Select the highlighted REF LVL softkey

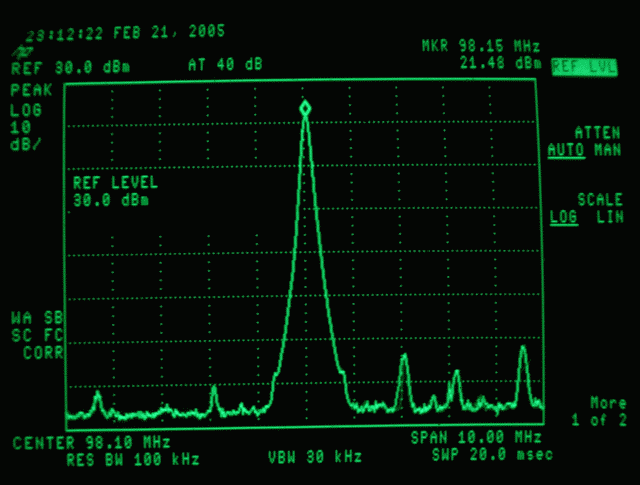[584, 66]
